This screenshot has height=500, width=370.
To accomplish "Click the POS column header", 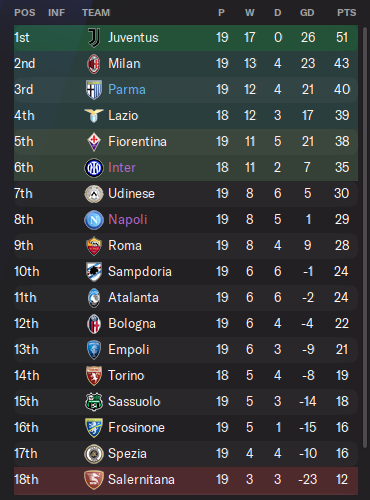I will [25, 13].
